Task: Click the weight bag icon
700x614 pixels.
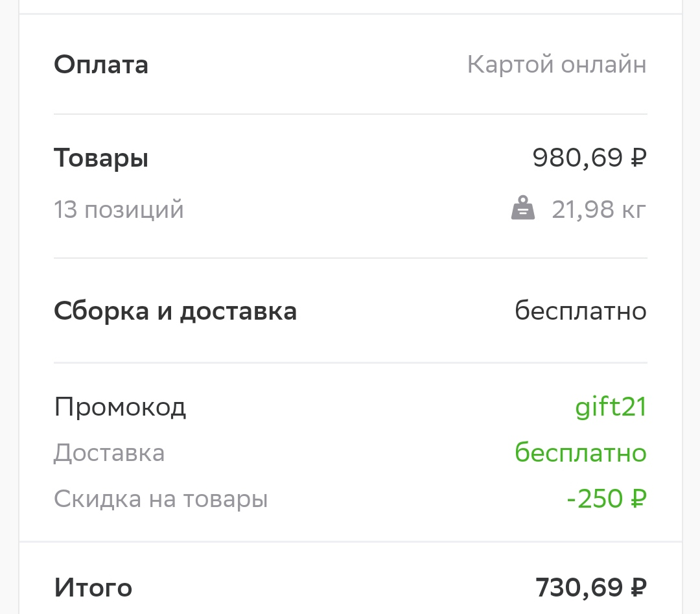Action: 523,208
